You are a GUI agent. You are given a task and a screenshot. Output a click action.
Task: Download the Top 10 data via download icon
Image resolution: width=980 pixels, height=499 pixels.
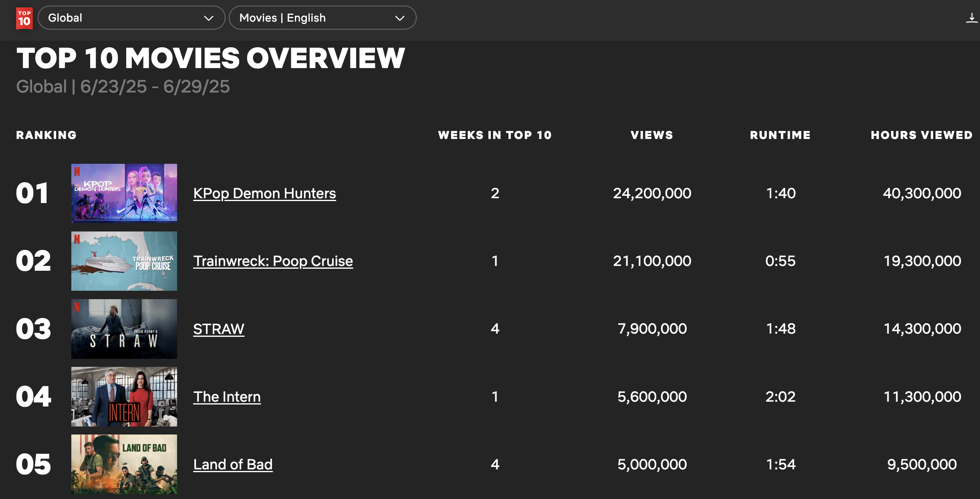click(x=972, y=18)
